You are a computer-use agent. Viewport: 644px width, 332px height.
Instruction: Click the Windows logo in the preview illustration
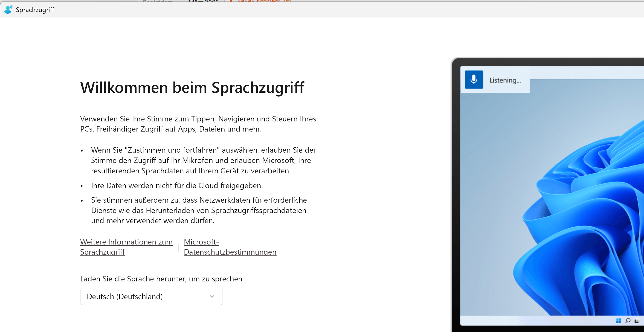point(618,321)
